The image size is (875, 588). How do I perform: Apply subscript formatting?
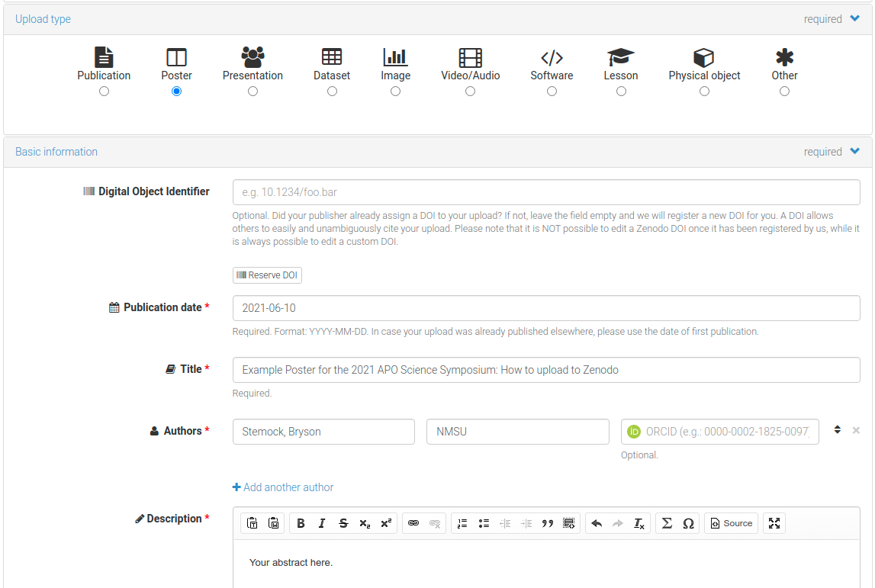click(365, 523)
